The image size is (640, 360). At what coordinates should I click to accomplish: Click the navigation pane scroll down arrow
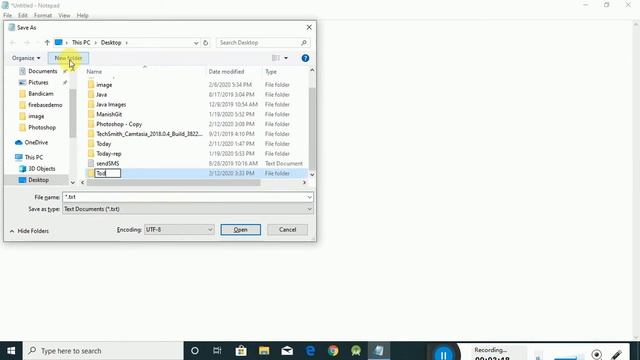73,182
